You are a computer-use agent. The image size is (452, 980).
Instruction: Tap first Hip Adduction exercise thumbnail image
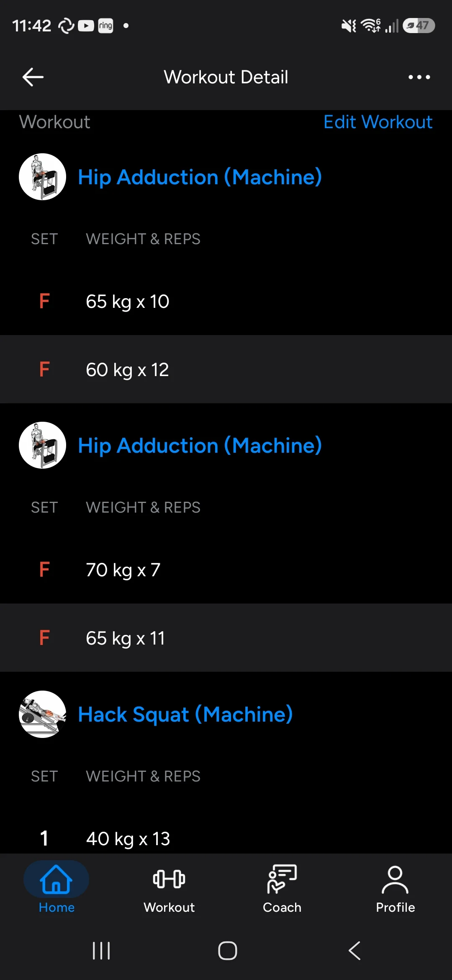point(42,177)
